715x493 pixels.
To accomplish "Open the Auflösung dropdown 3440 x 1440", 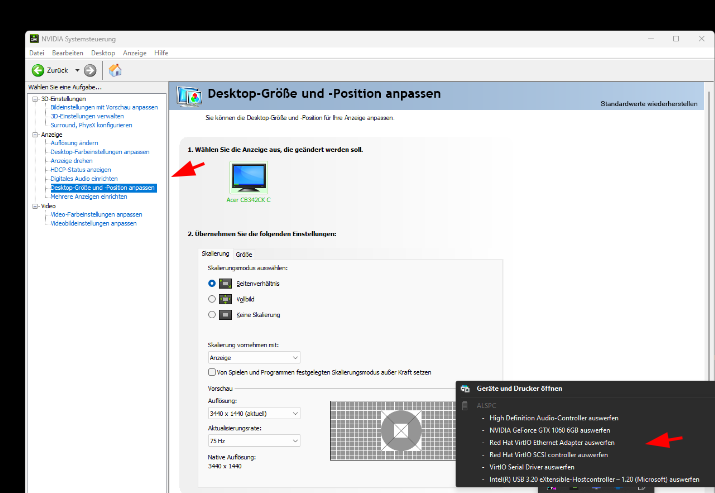I will point(254,413).
